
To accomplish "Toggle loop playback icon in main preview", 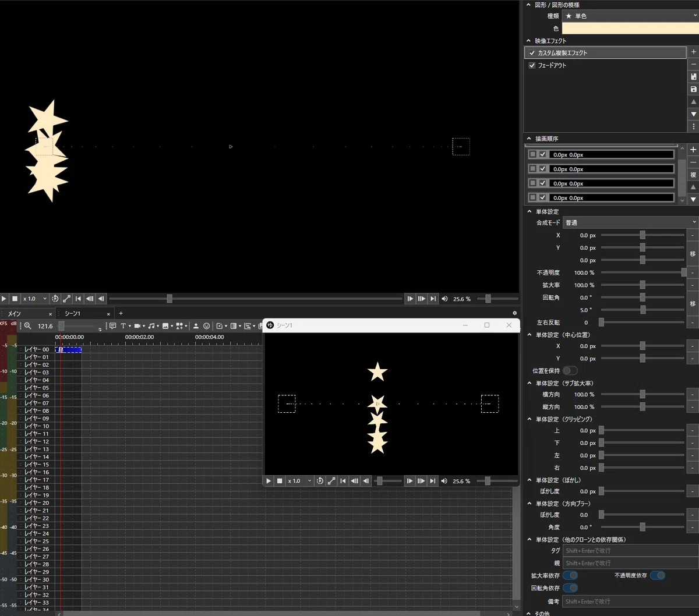I will (55, 299).
